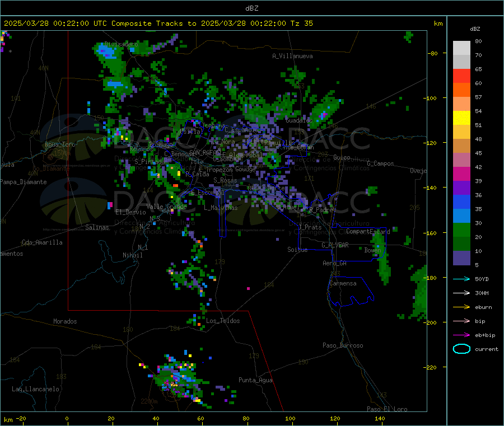Click the 'Tz 35' header value
504x426 pixels.
click(x=301, y=24)
